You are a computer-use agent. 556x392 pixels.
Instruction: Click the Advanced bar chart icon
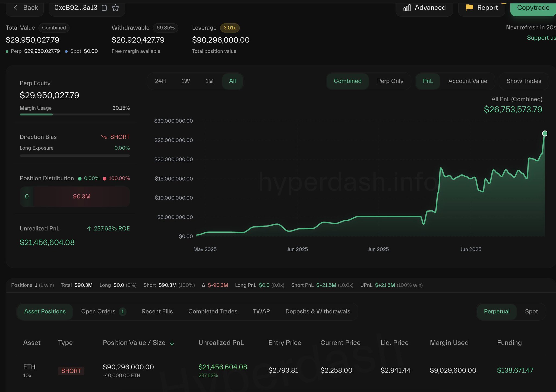(407, 8)
